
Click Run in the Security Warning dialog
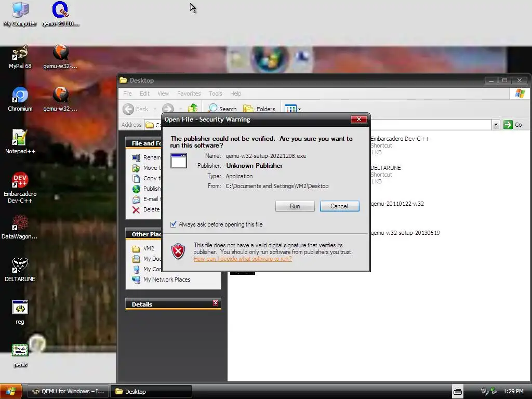pos(295,206)
